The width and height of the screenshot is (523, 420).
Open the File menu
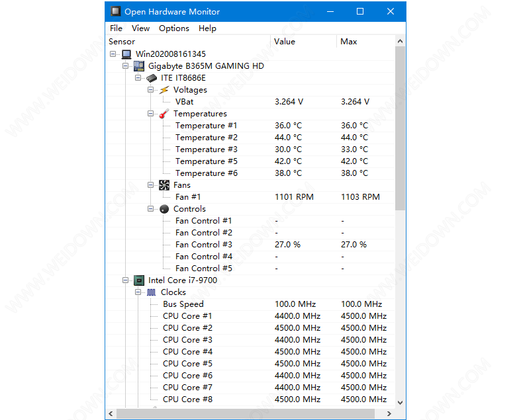point(116,28)
